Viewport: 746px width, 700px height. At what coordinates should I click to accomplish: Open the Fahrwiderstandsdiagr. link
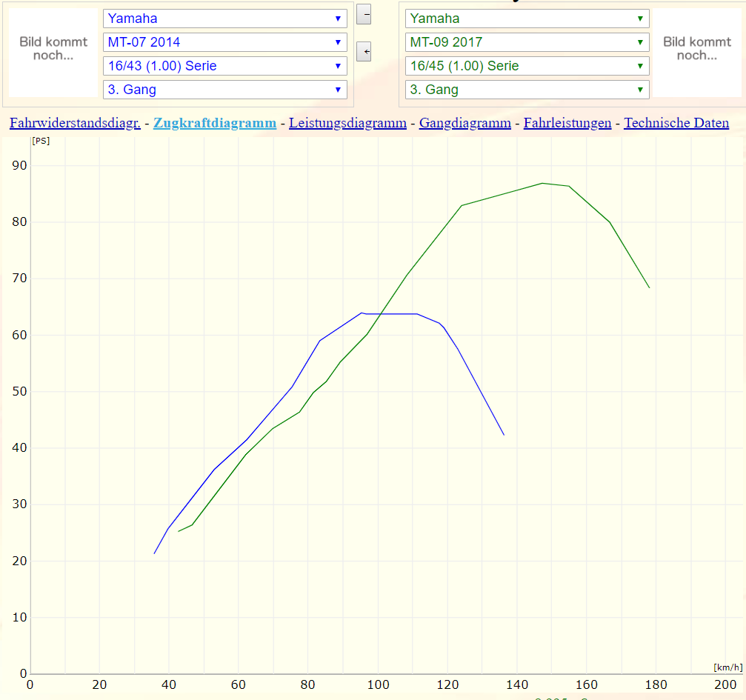point(75,123)
